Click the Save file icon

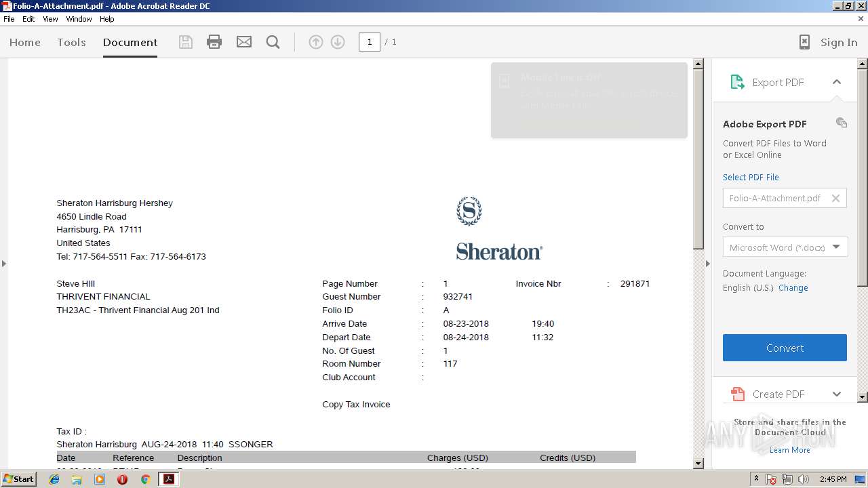click(x=185, y=42)
